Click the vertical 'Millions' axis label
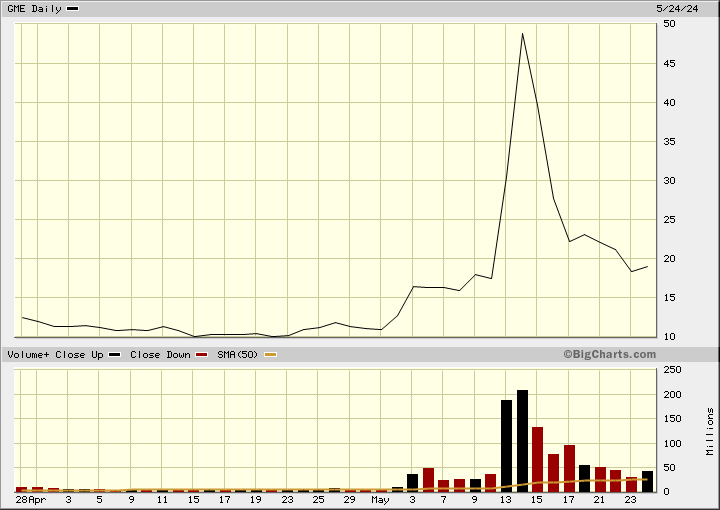720x510 pixels. click(x=710, y=432)
